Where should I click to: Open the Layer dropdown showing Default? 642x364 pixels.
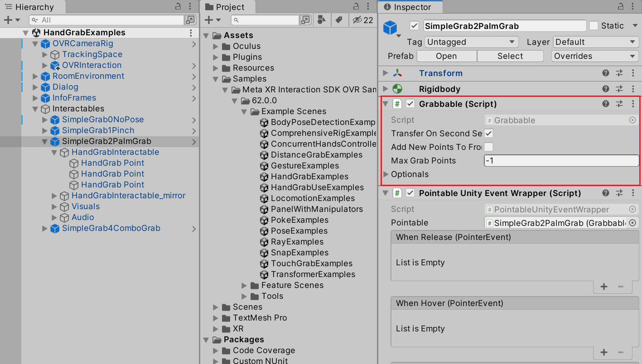(x=595, y=42)
